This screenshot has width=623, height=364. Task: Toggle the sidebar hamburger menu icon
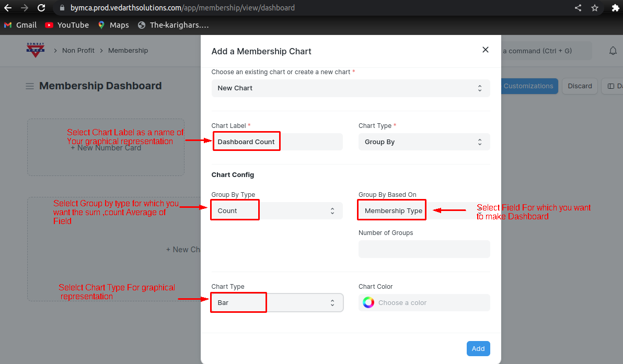coord(30,86)
